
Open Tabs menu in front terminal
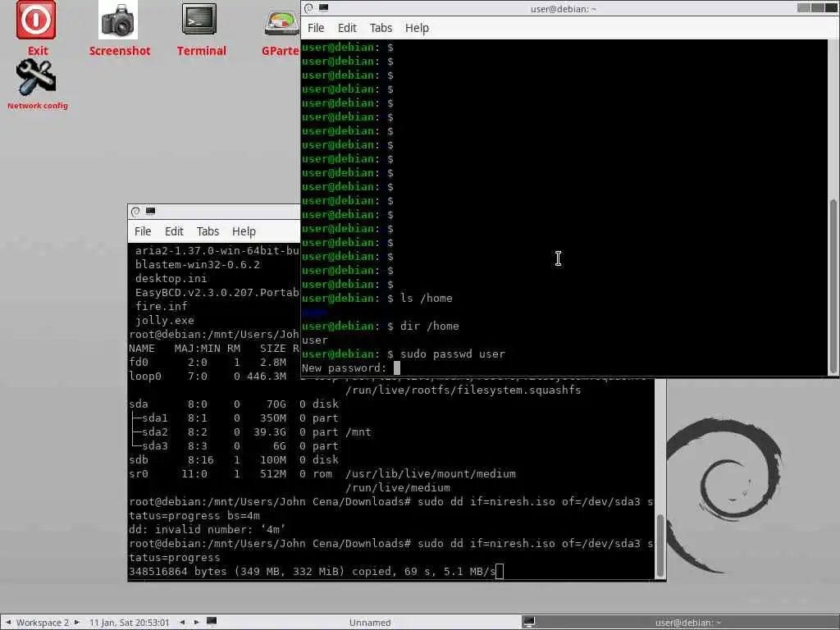pyautogui.click(x=381, y=28)
